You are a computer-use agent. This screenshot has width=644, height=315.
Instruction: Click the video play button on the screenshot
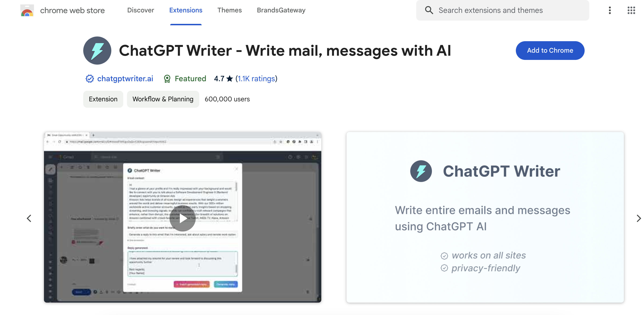[183, 218]
